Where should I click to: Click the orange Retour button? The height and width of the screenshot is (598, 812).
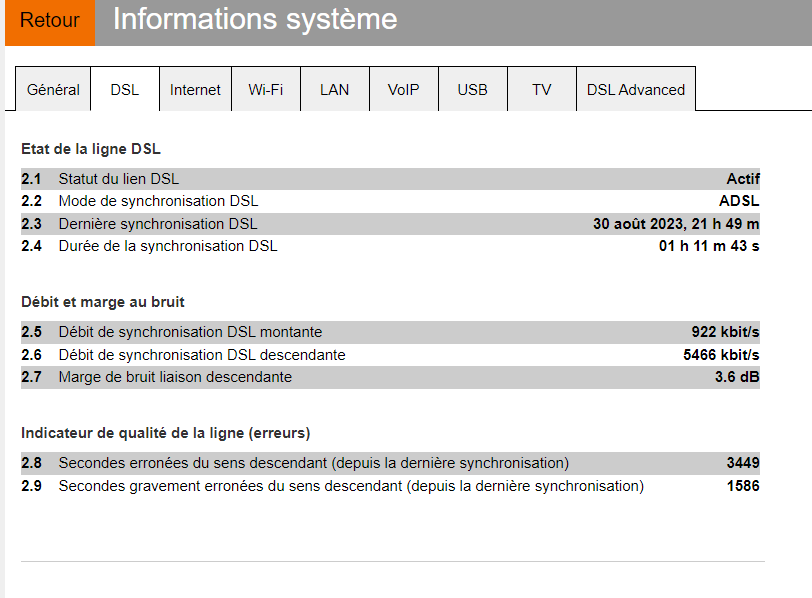(x=50, y=22)
